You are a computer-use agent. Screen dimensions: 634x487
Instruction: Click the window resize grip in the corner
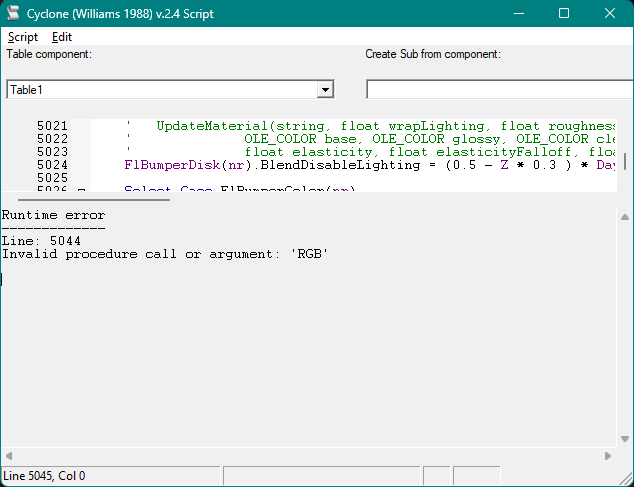[625, 478]
